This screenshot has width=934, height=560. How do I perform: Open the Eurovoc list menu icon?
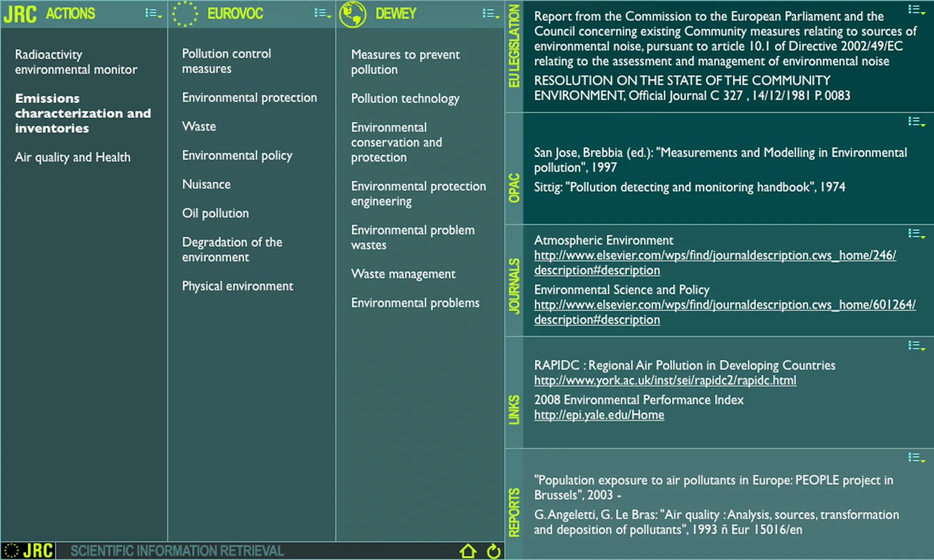[x=322, y=14]
